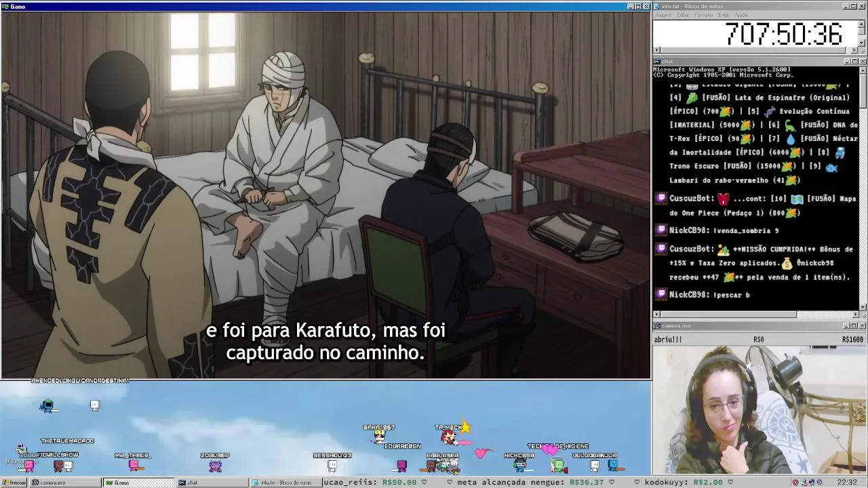Viewport: 868px width, 488px height.
Task: Minimize the Game window
Action: pyautogui.click(x=630, y=6)
